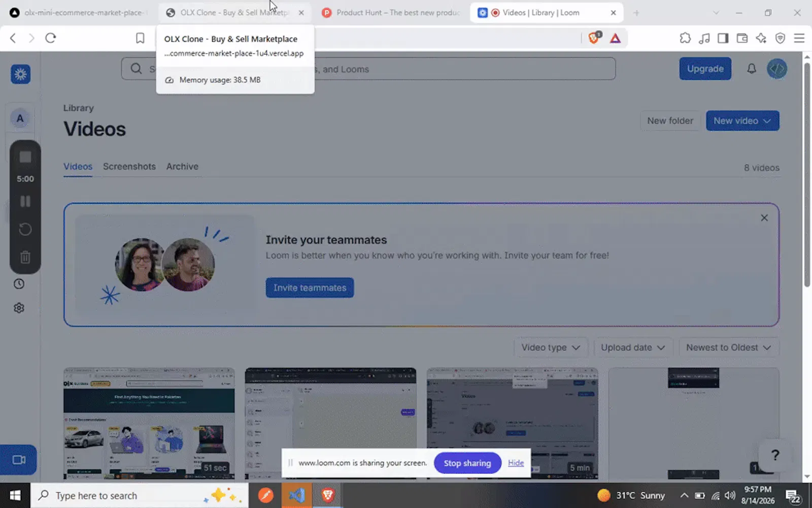
Task: Switch to the olx-mini-ecommerce-market-place browser tab
Action: [x=79, y=13]
